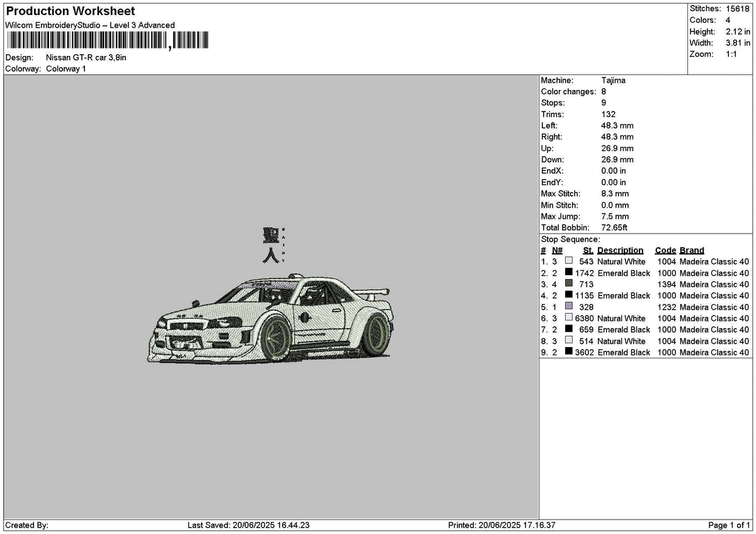
Task: Click the Production Worksheet title
Action: (70, 11)
